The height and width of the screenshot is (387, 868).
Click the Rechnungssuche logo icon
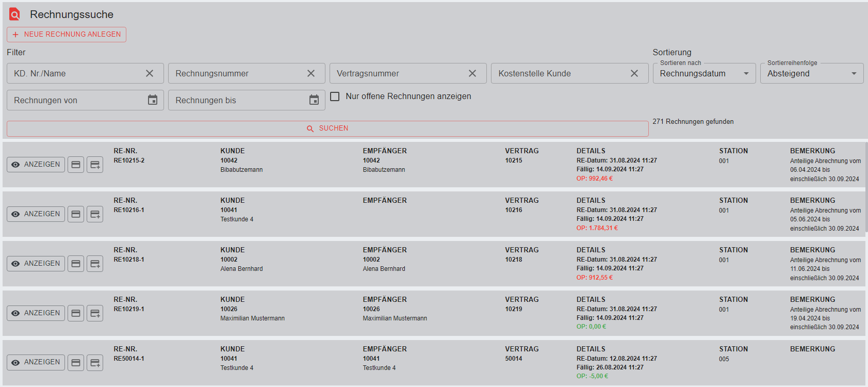[x=15, y=14]
